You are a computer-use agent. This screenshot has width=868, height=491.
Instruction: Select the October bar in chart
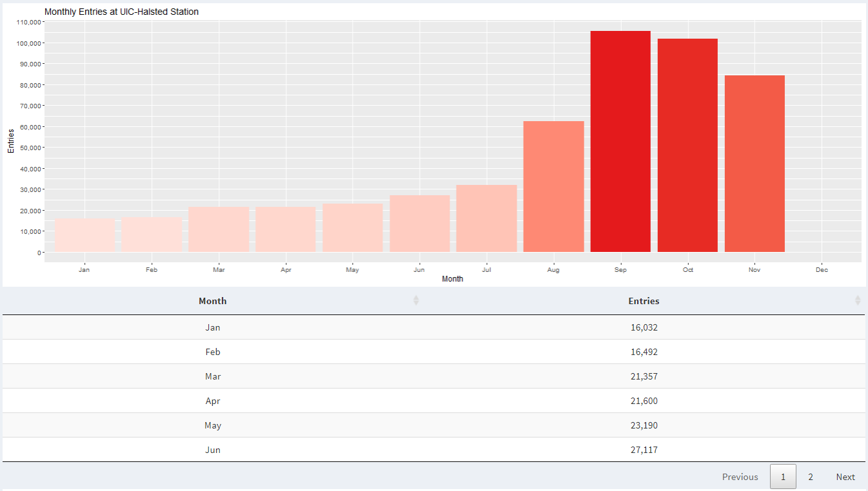pyautogui.click(x=687, y=146)
